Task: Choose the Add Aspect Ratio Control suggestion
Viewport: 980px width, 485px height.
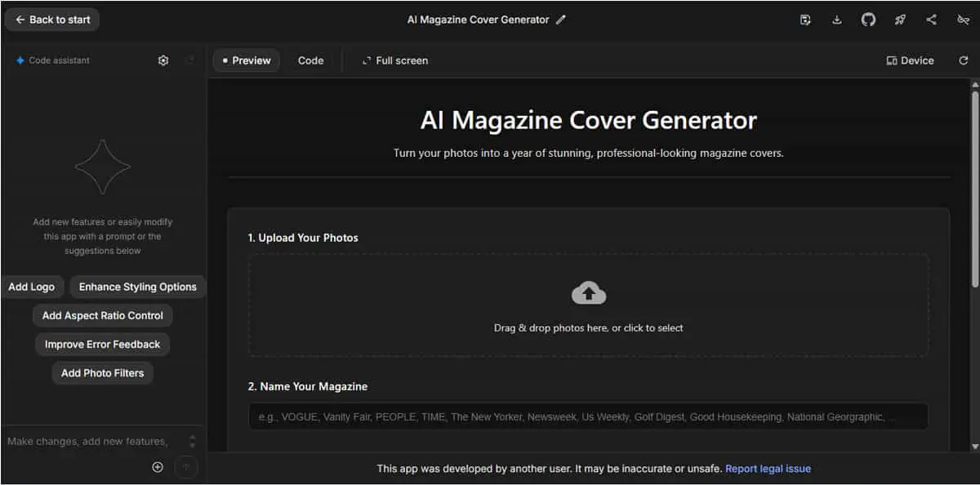Action: 103,315
